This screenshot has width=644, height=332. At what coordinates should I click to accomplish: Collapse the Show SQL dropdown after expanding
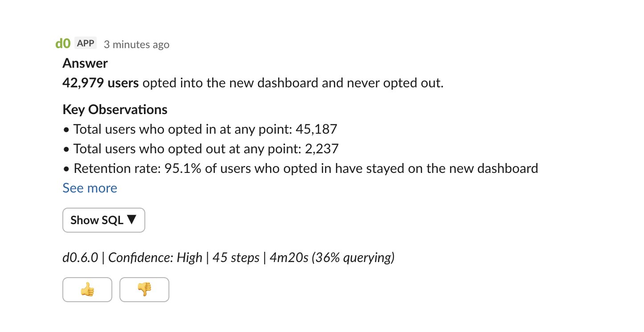[x=103, y=220]
